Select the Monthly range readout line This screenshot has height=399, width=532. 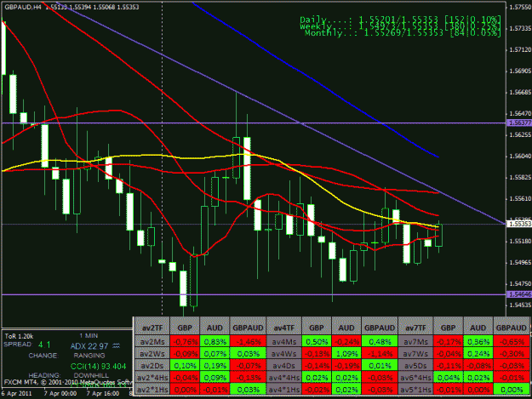point(403,33)
